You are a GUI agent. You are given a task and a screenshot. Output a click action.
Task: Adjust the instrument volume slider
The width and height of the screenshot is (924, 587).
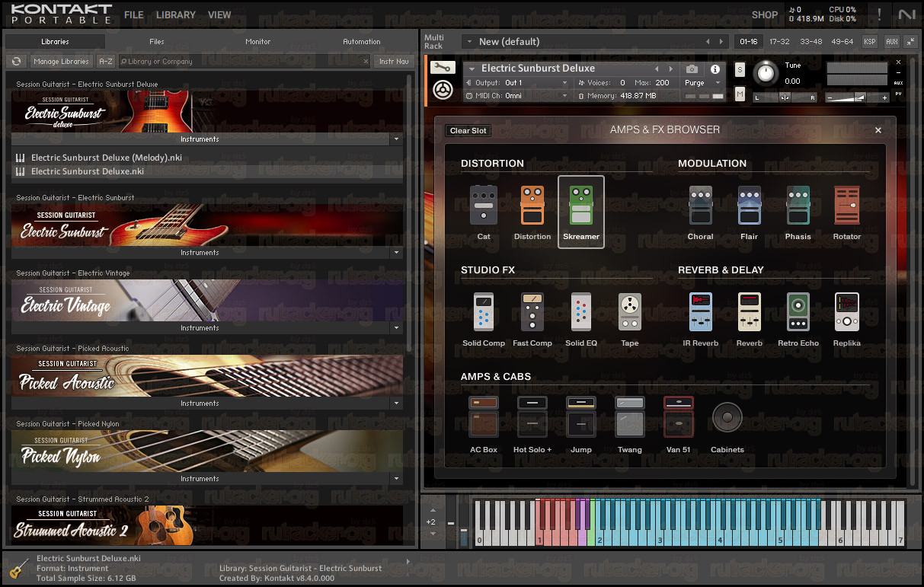point(858,97)
